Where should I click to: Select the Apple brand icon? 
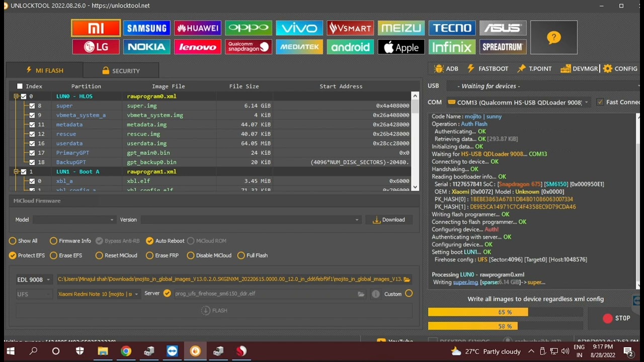(401, 47)
